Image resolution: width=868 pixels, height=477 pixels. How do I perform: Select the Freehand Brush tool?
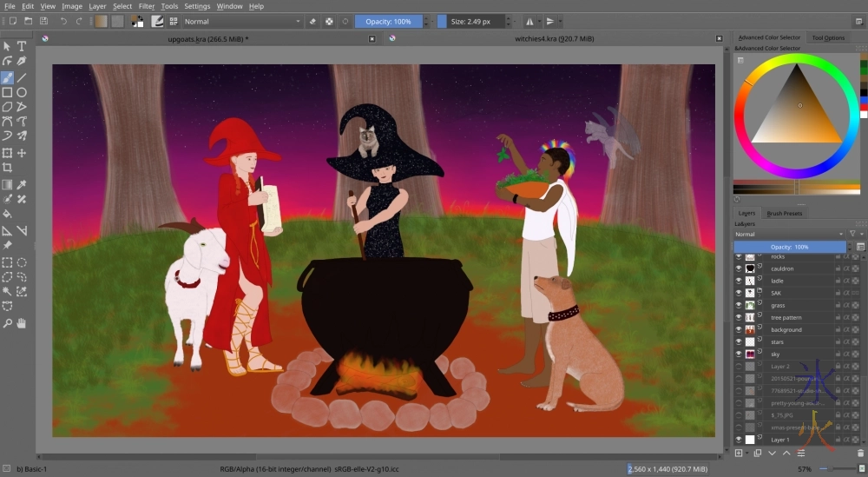(7, 77)
